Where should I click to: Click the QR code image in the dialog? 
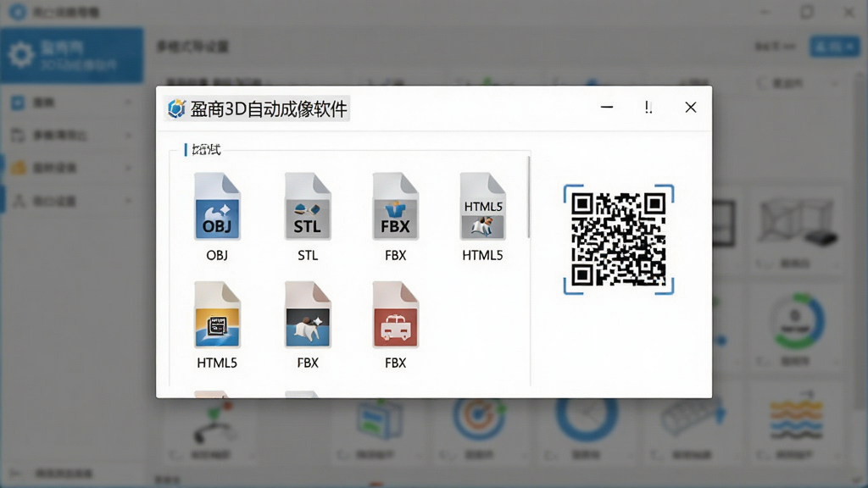click(x=618, y=239)
